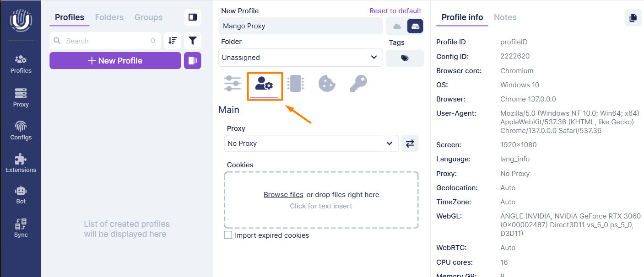
Task: Switch to the Folders tab
Action: (x=109, y=17)
